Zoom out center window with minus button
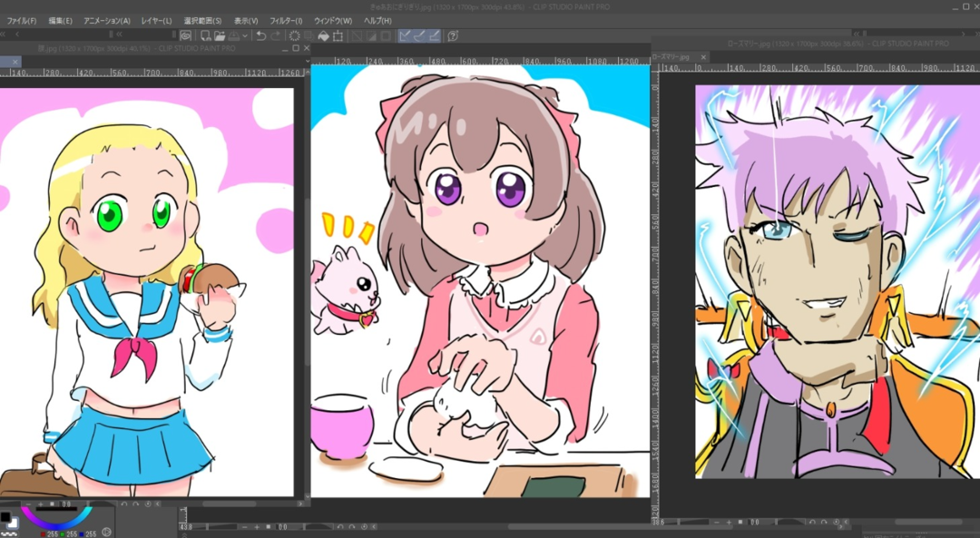 [245, 527]
